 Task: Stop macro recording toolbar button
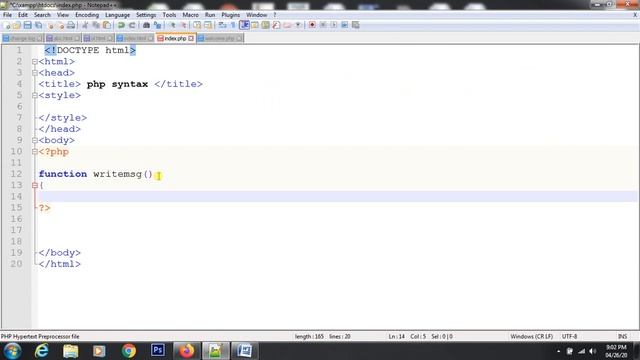click(323, 25)
